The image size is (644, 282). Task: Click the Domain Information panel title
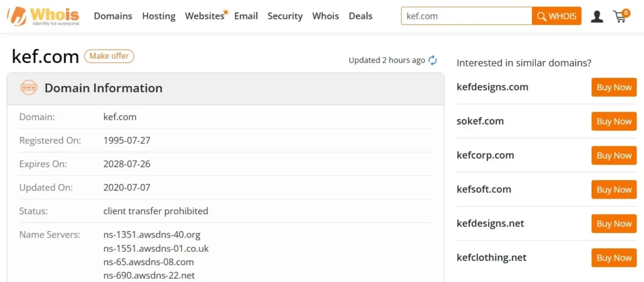[x=104, y=88]
